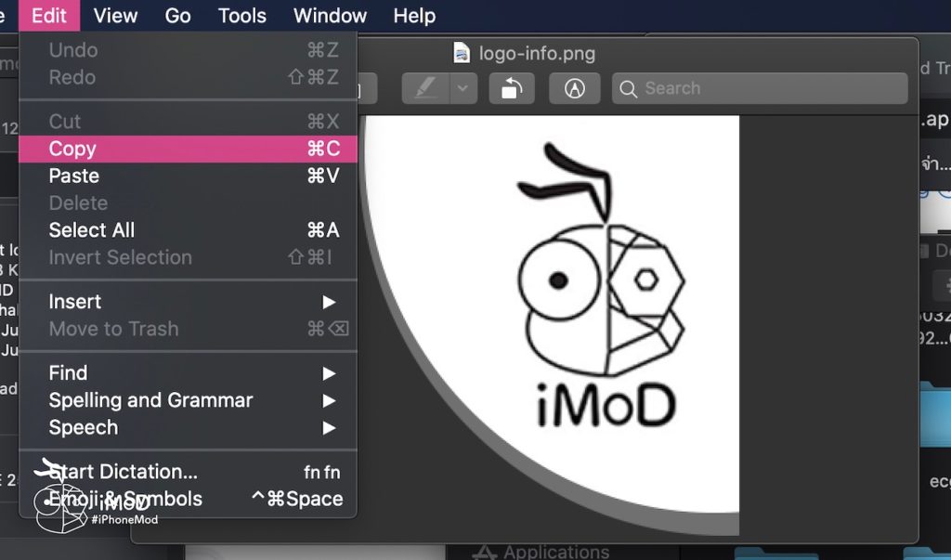Image resolution: width=951 pixels, height=560 pixels.
Task: Rotate the image with the rotate button
Action: (512, 88)
